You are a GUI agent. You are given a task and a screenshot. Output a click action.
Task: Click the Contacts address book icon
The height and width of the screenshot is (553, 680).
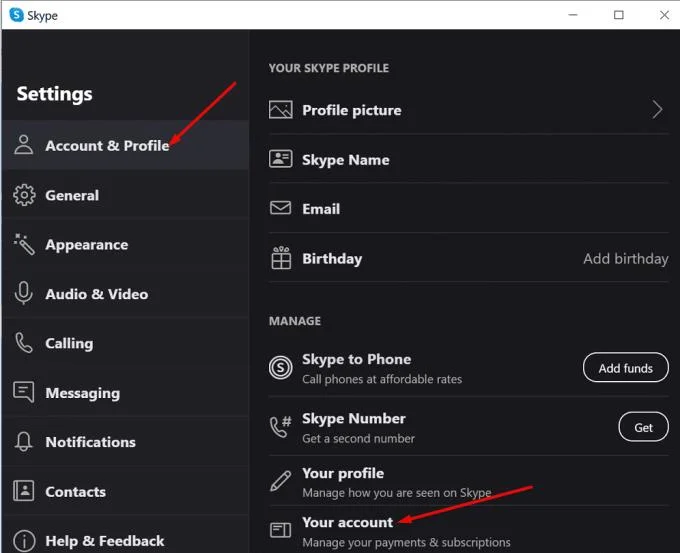tap(23, 491)
